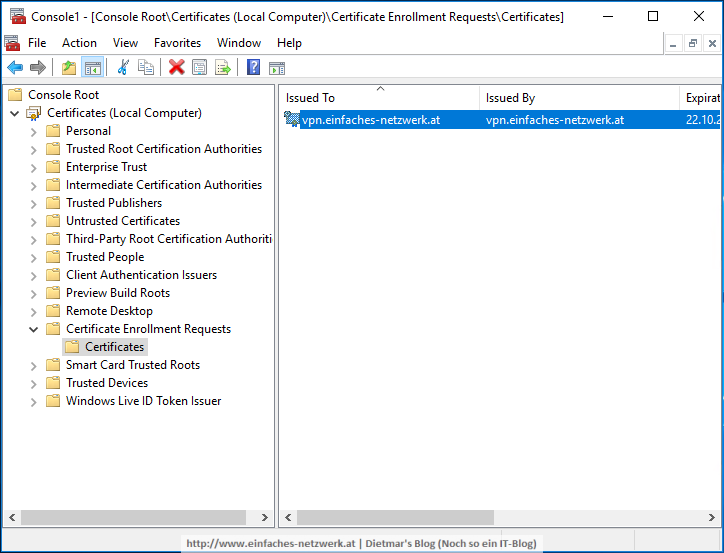Open the Favorites menu
Image resolution: width=724 pixels, height=553 pixels.
(x=177, y=43)
